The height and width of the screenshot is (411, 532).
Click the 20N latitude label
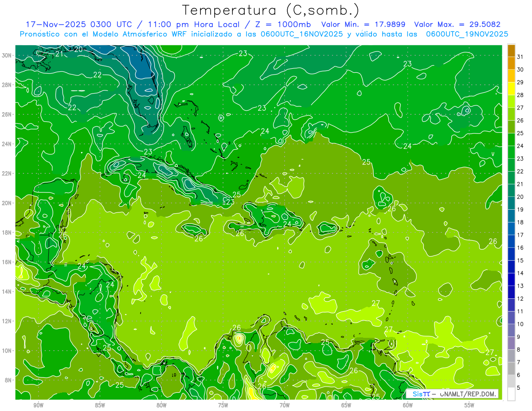(7, 203)
